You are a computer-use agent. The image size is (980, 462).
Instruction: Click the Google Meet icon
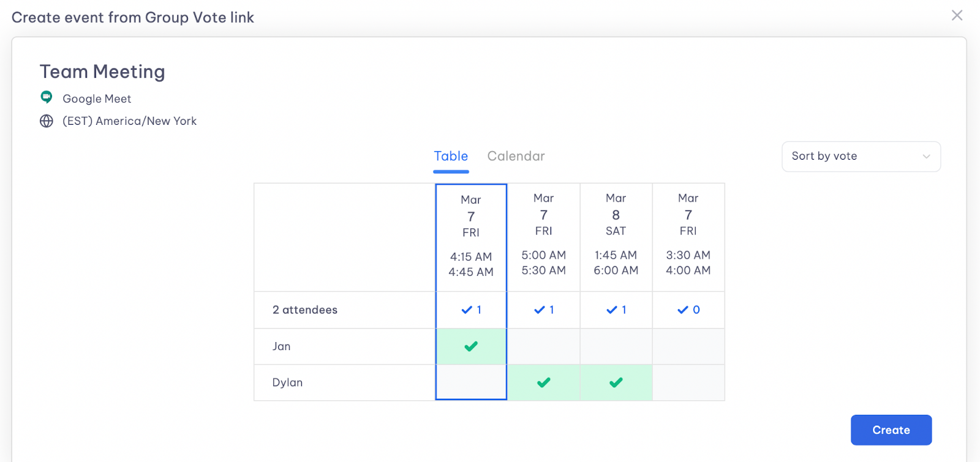click(47, 97)
